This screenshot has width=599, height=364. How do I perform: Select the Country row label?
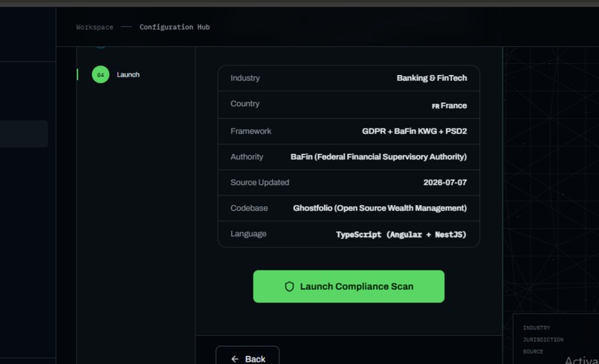(x=245, y=103)
